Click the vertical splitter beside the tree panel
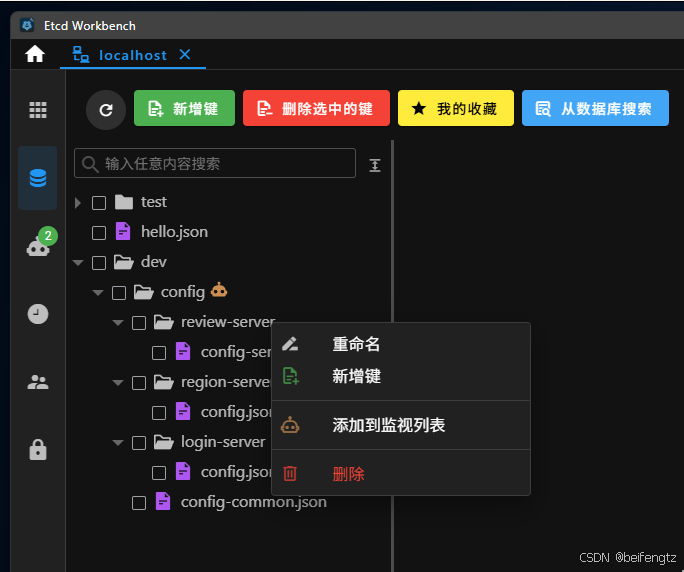The image size is (684, 572). pos(393,231)
